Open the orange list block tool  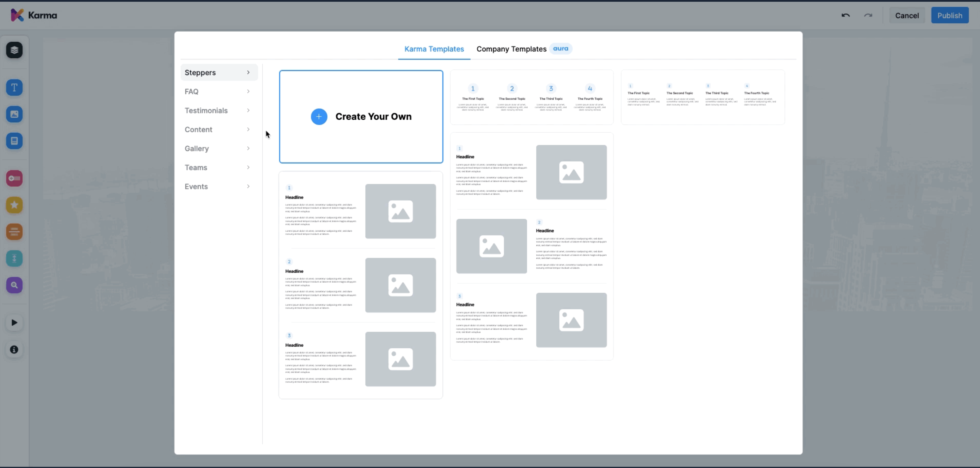coord(14,232)
